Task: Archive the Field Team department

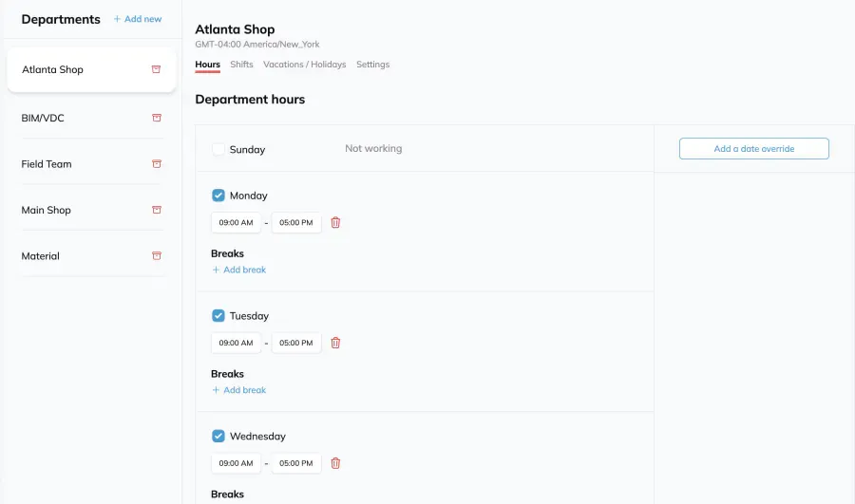Action: coord(157,164)
